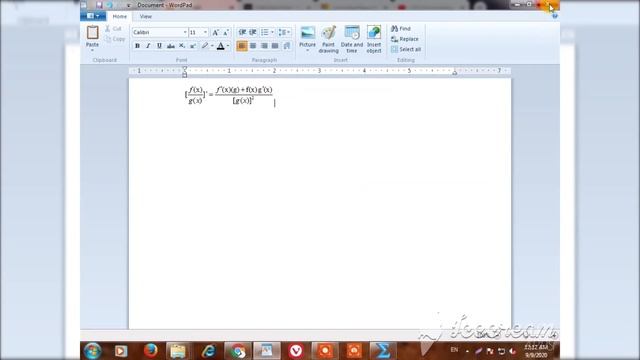
Task: Open the Calibri font family dropdown
Action: pos(184,32)
